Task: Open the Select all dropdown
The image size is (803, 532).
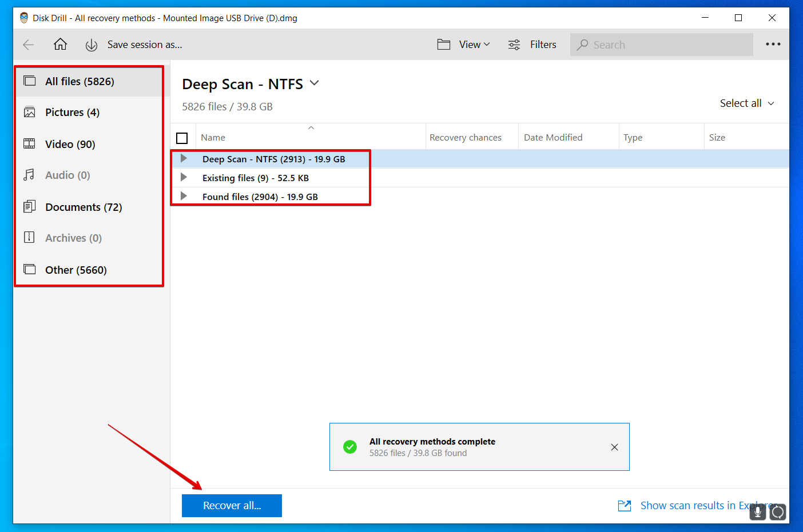Action: tap(747, 103)
